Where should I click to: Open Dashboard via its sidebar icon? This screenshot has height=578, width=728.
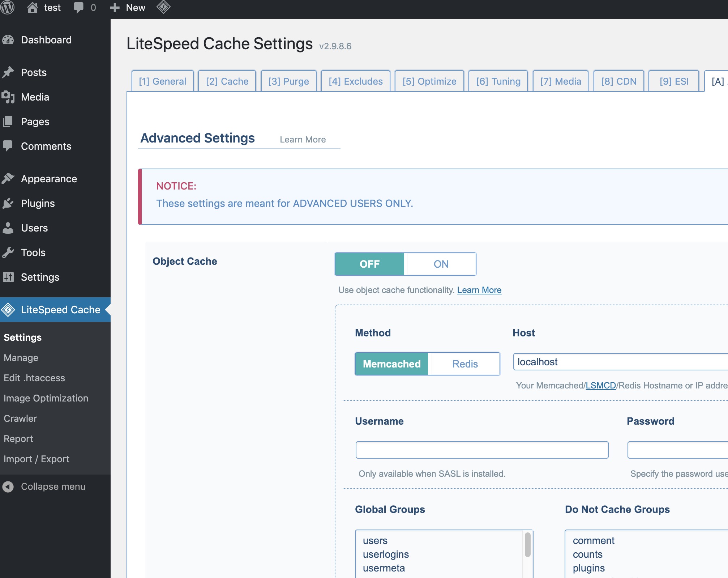(x=9, y=39)
